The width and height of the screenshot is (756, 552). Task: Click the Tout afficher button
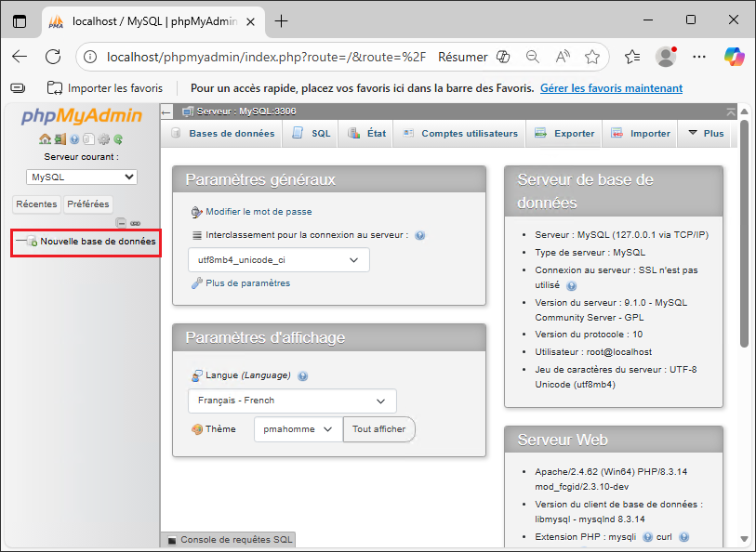378,429
